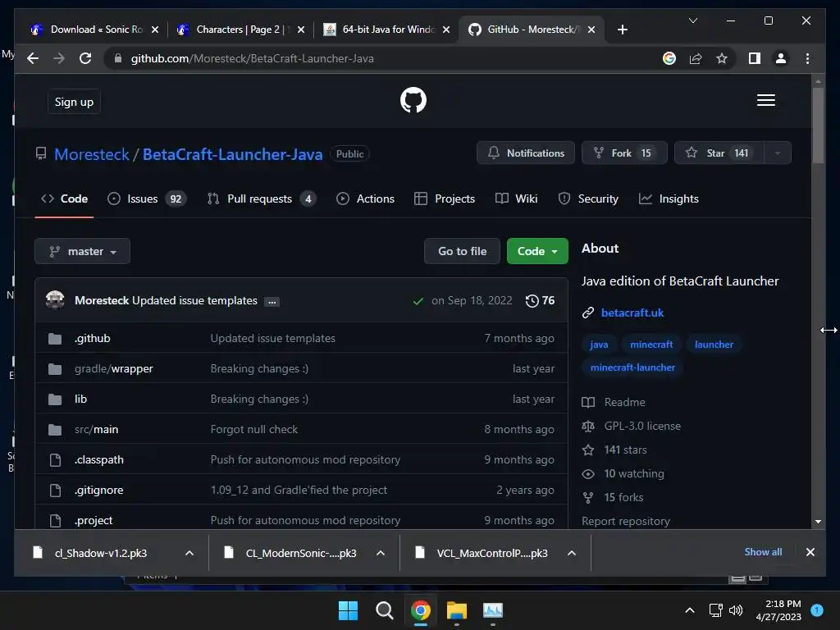Screen dimensions: 840x630
Task: Open the volume control in system tray
Action: [736, 609]
